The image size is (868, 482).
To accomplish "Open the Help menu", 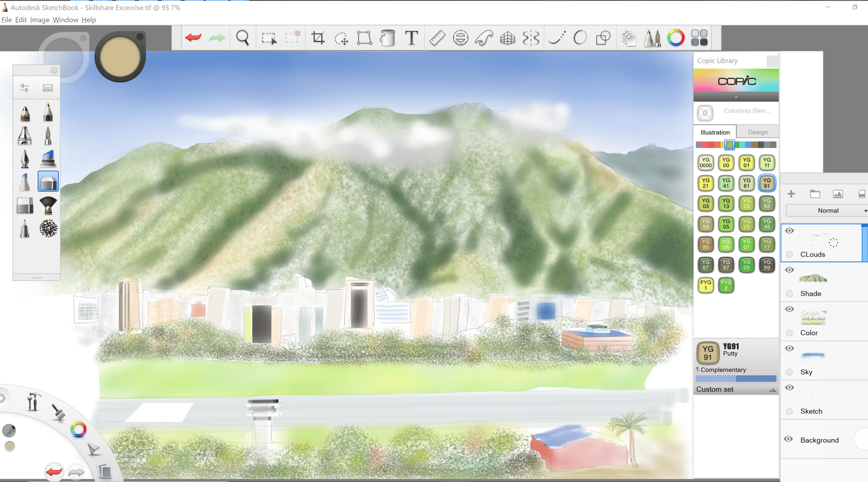I will (x=89, y=20).
